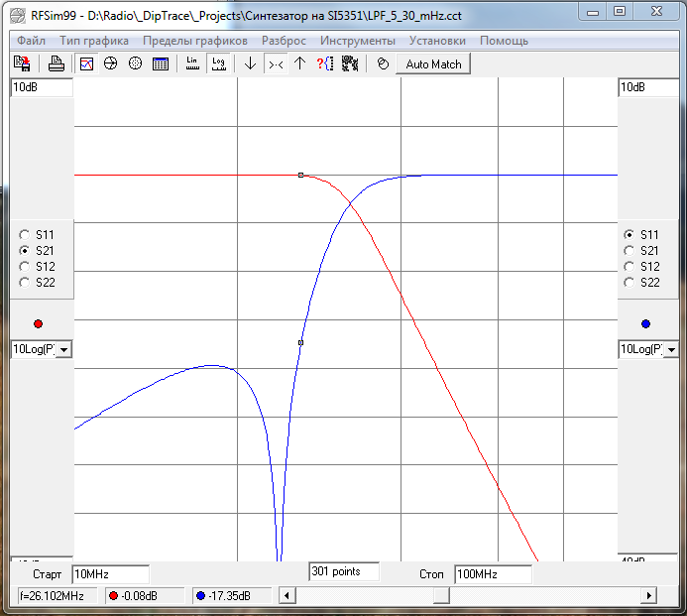Open the Разброс menu
Image resolution: width=687 pixels, height=616 pixels.
pyautogui.click(x=284, y=41)
